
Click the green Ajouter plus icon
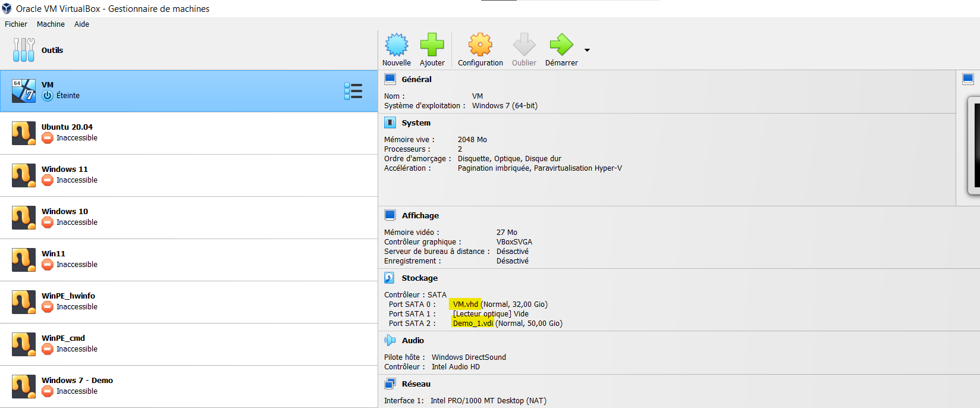point(432,45)
